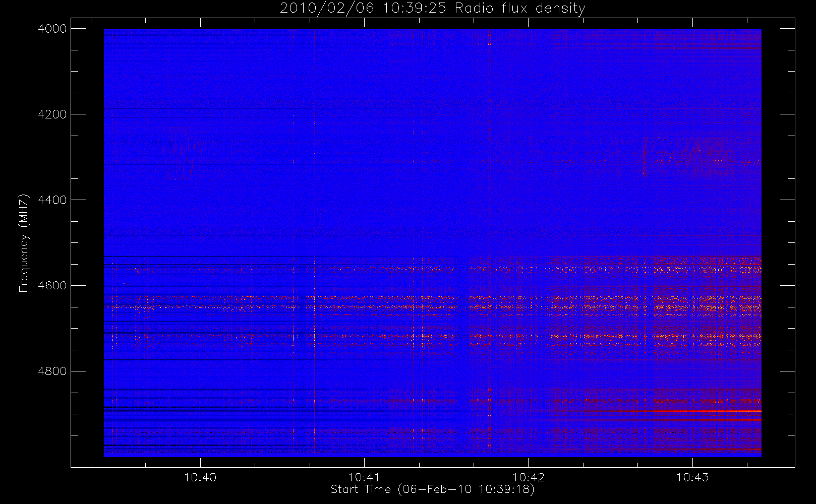This screenshot has width=816, height=504.
Task: Click the 10:43 time tick label
Action: click(692, 477)
